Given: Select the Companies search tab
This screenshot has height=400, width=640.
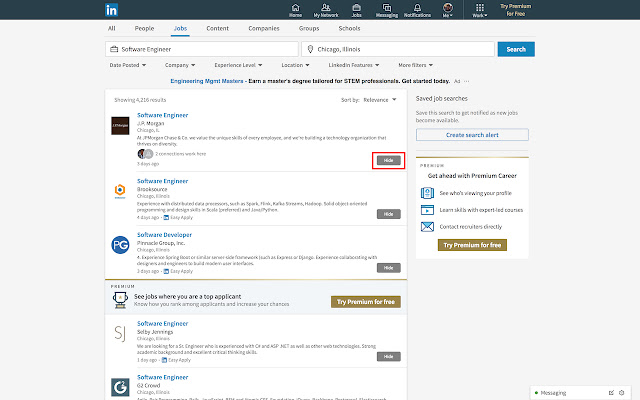Looking at the screenshot, I should point(264,28).
